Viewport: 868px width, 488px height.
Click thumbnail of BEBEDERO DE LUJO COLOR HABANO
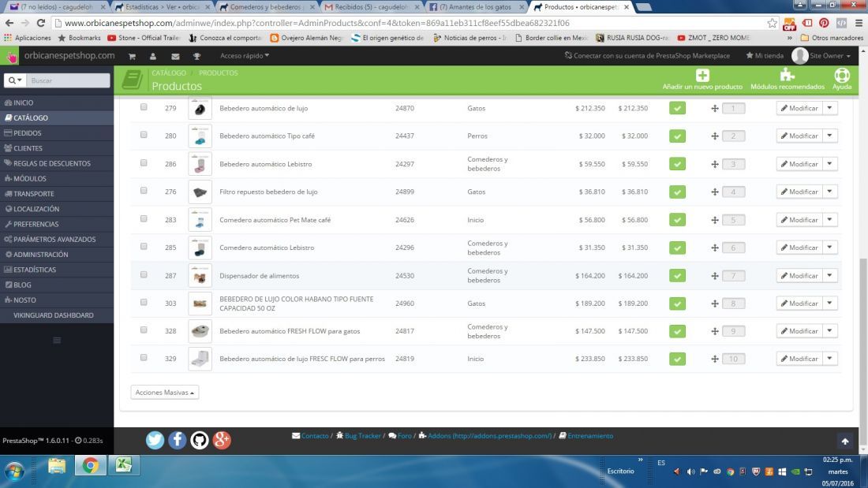200,304
